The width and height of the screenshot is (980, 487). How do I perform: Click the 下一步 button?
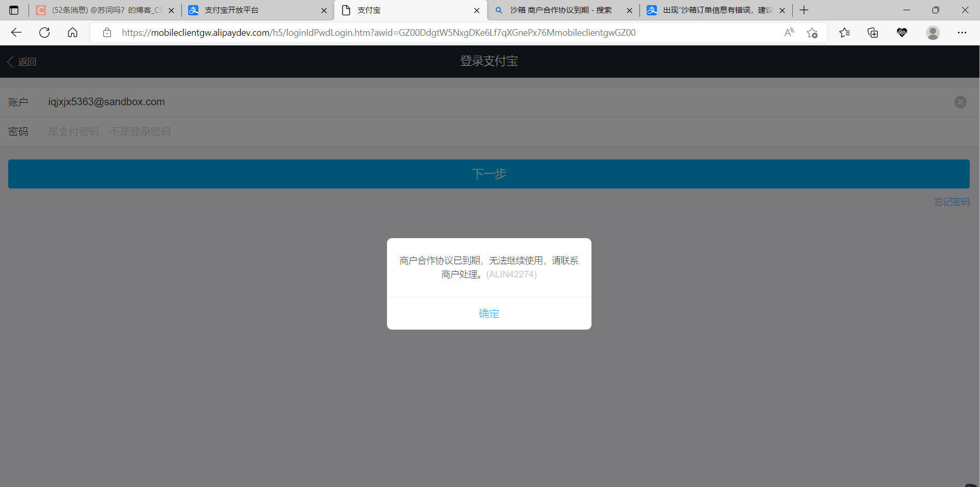tap(489, 174)
